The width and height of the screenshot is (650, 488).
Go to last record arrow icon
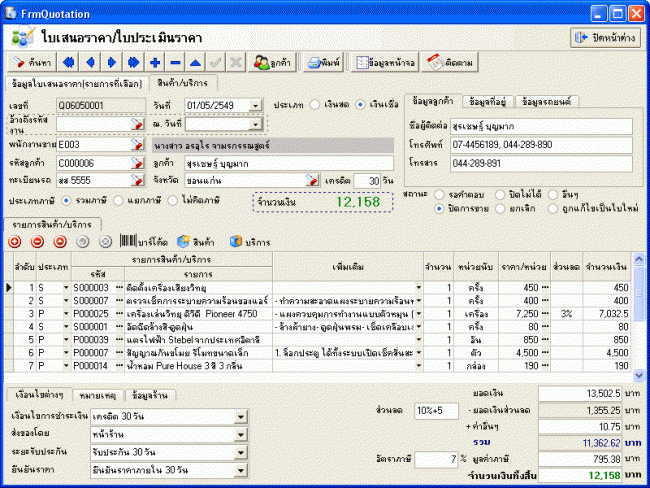coord(133,63)
